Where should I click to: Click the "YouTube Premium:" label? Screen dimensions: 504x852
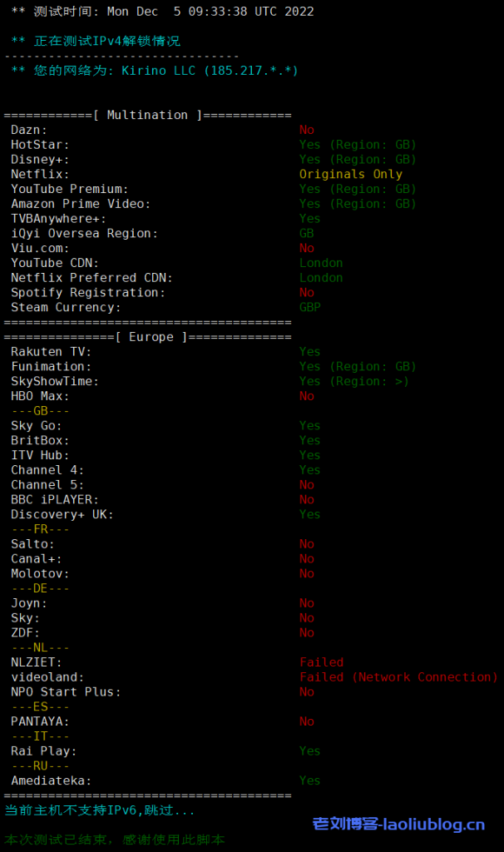pos(70,189)
